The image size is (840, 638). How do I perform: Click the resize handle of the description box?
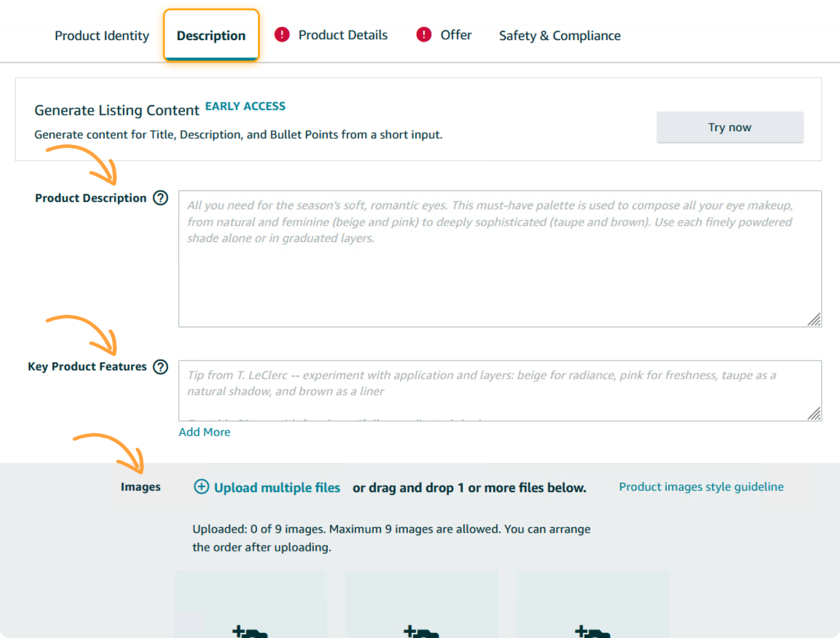coord(815,321)
